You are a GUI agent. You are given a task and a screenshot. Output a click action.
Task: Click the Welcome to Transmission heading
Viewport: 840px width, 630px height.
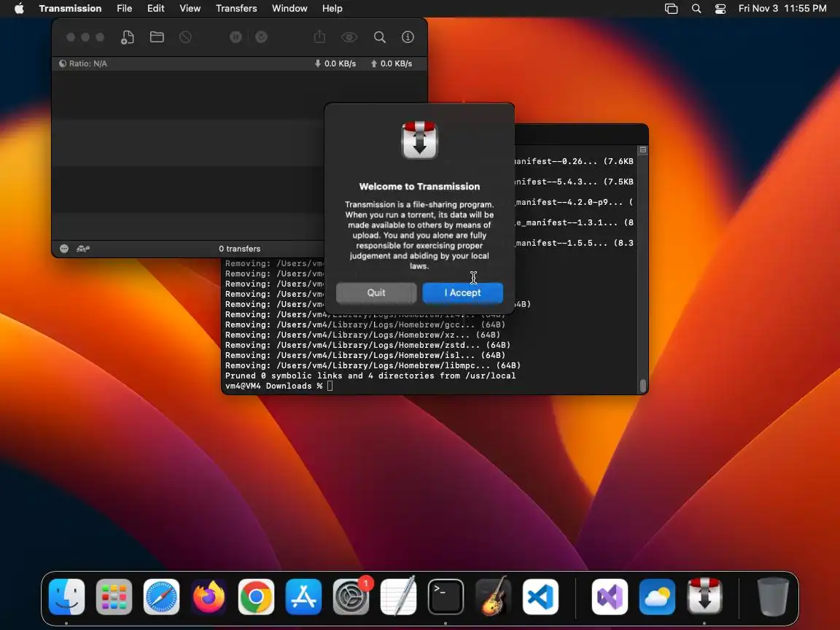click(x=419, y=187)
